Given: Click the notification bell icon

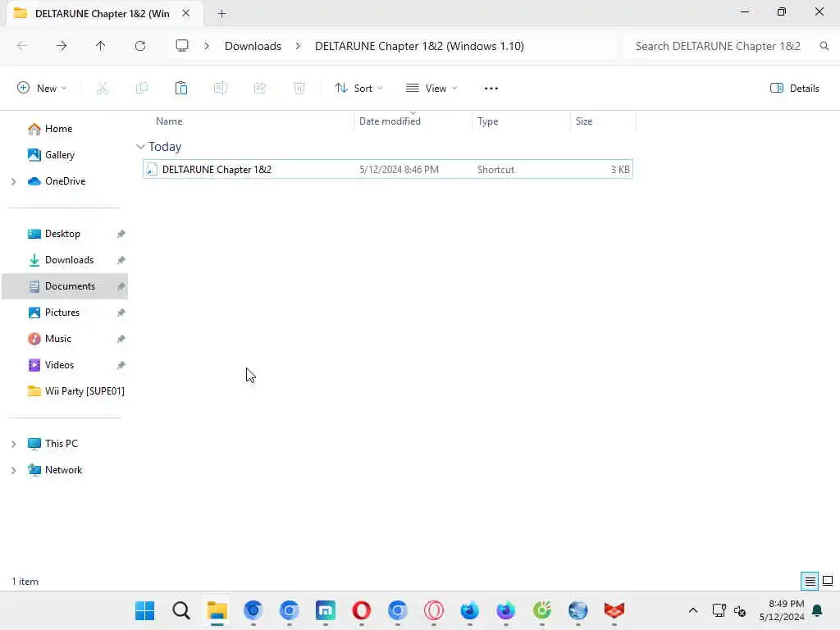Looking at the screenshot, I should (x=817, y=610).
